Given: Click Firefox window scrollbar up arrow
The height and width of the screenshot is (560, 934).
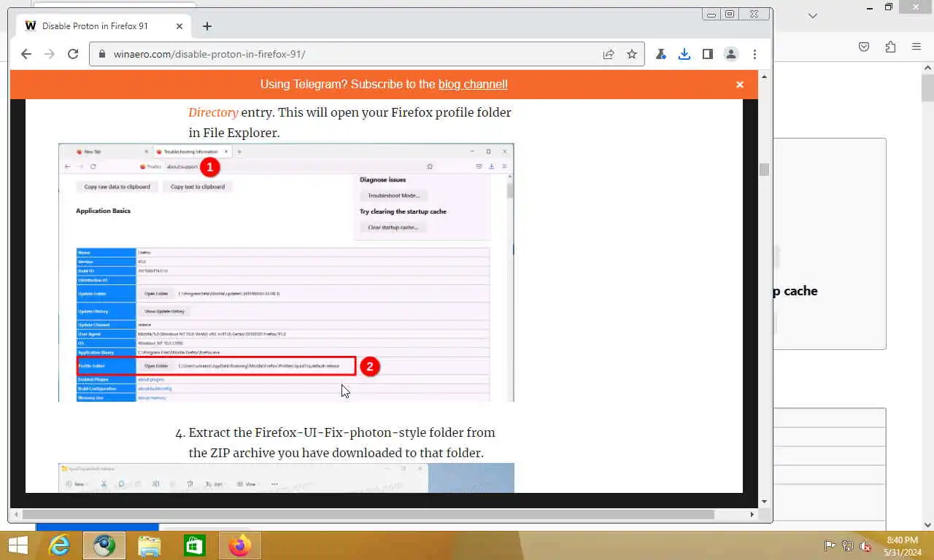Looking at the screenshot, I should pyautogui.click(x=927, y=68).
